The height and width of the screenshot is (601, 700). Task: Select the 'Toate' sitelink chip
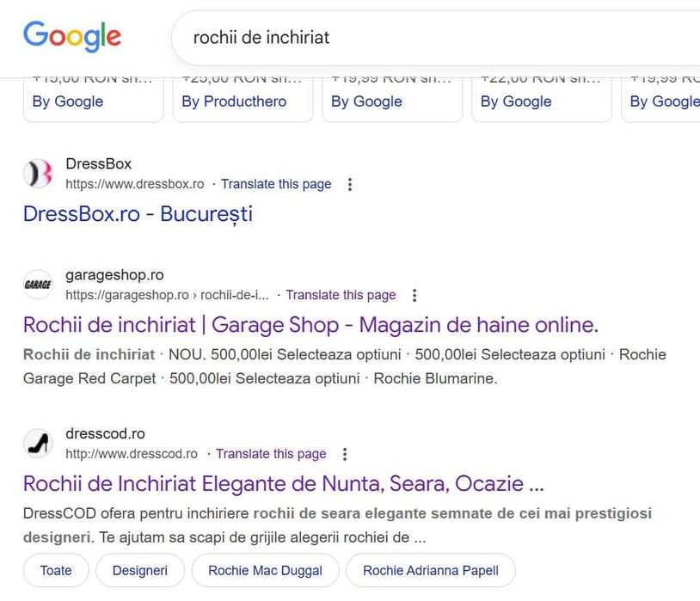[x=56, y=570]
